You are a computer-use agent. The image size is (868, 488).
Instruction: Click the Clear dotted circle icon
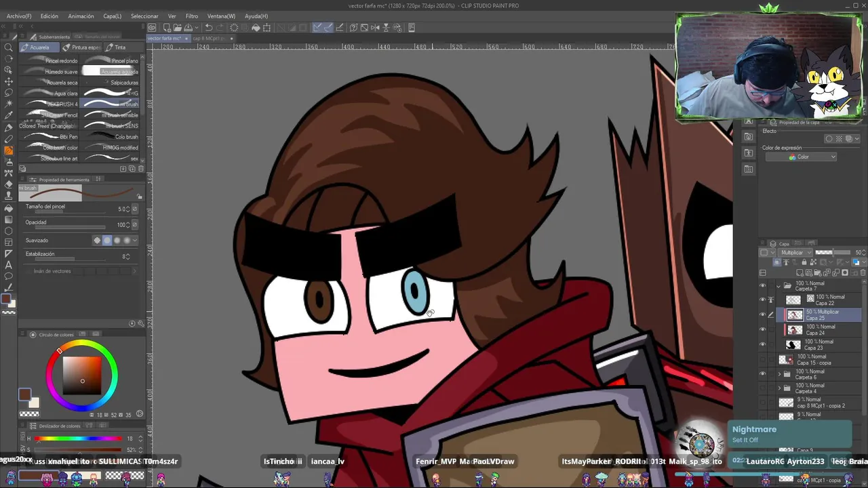click(234, 28)
